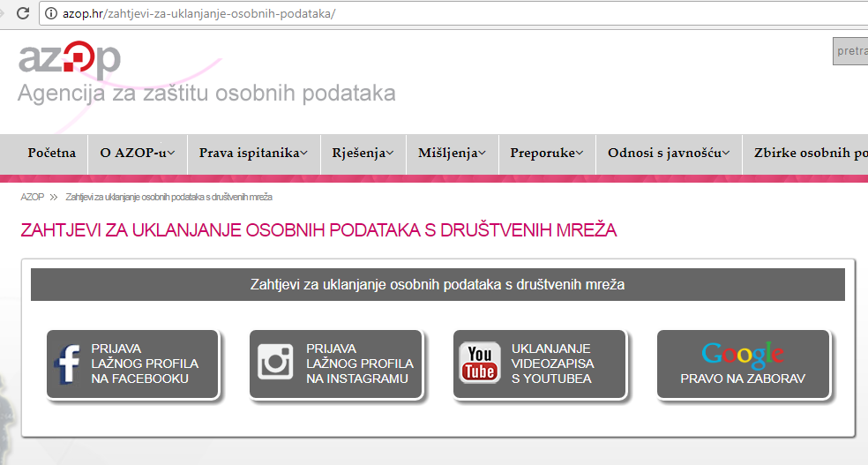Expand the Prava ispitanika dropdown menu
Viewport: 868px width, 465px height.
pyautogui.click(x=253, y=154)
